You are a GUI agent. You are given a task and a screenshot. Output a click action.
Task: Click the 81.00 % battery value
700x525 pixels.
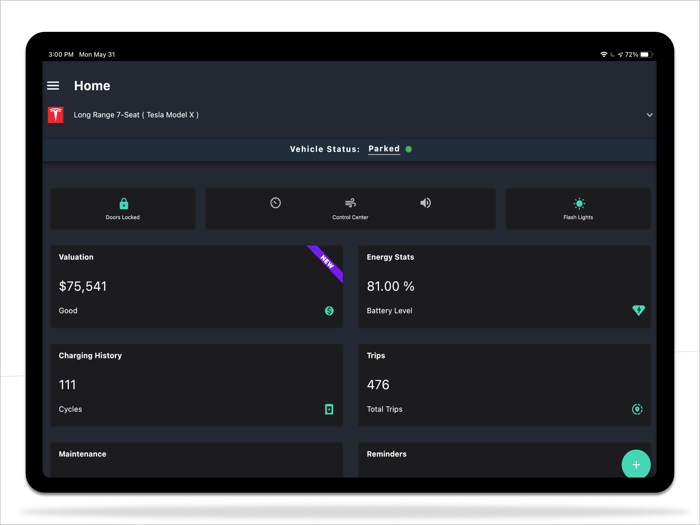point(391,286)
